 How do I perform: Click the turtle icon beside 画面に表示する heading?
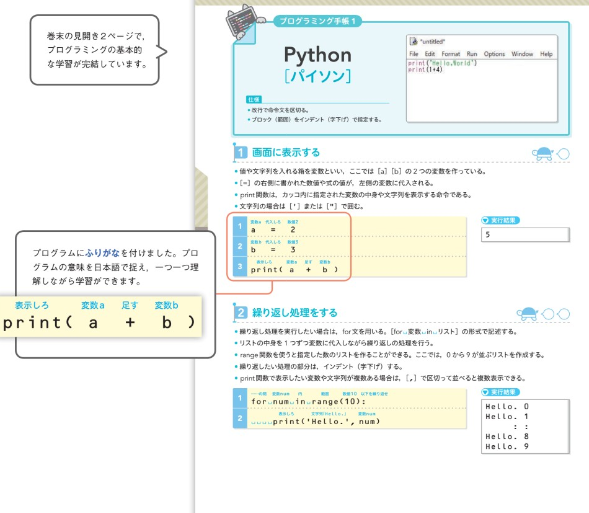coord(543,153)
